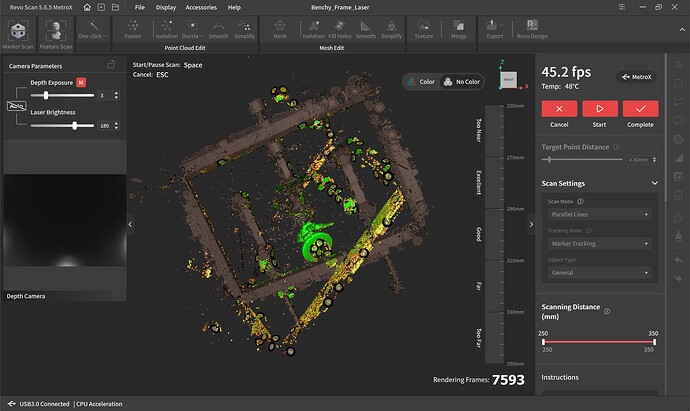Click the Depth Exposure value stepper arrows
Image resolution: width=690 pixels, height=411 pixels.
click(116, 95)
